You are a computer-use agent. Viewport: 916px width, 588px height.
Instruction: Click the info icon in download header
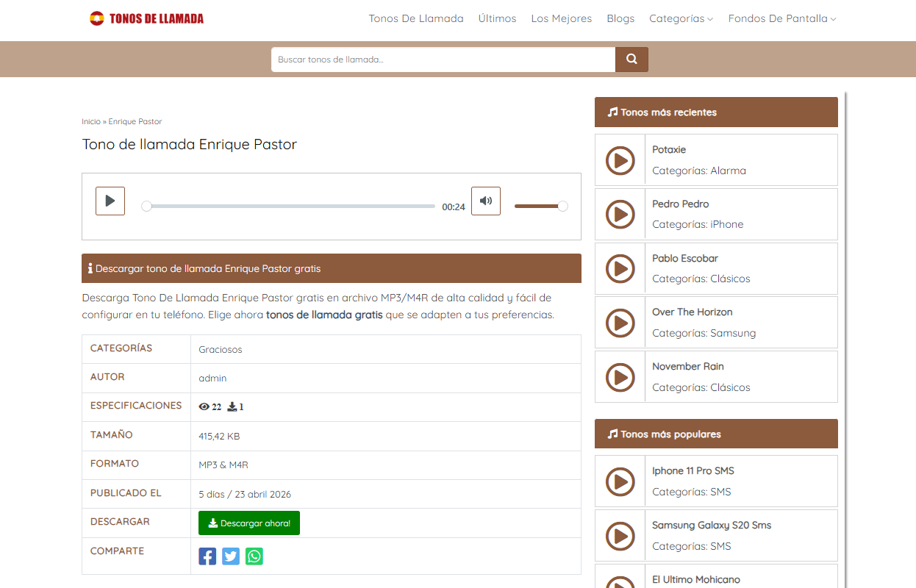[90, 268]
